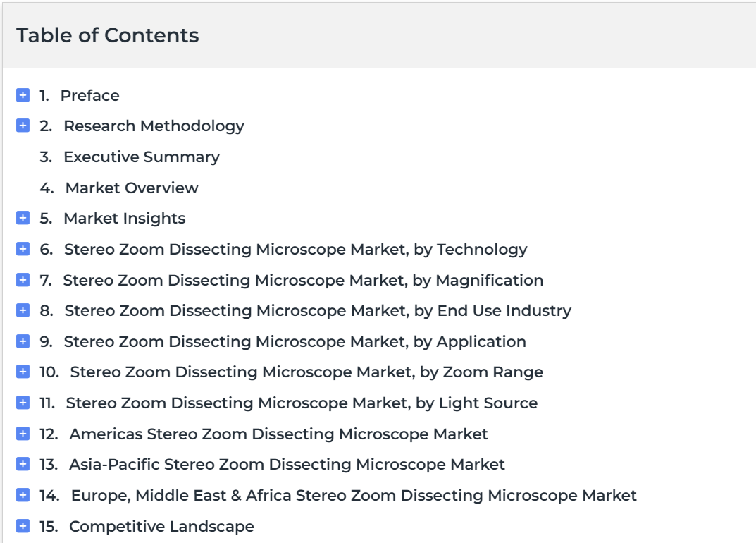Click plus icon beside by Light Source chapter
The height and width of the screenshot is (543, 756).
click(23, 403)
